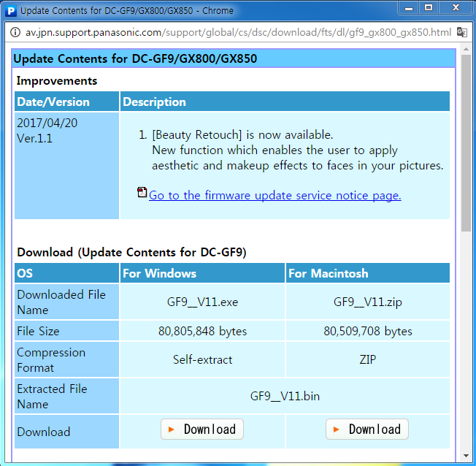This screenshot has width=476, height=466.
Task: Click the PDF icon beside firmware notice link
Action: [x=142, y=192]
